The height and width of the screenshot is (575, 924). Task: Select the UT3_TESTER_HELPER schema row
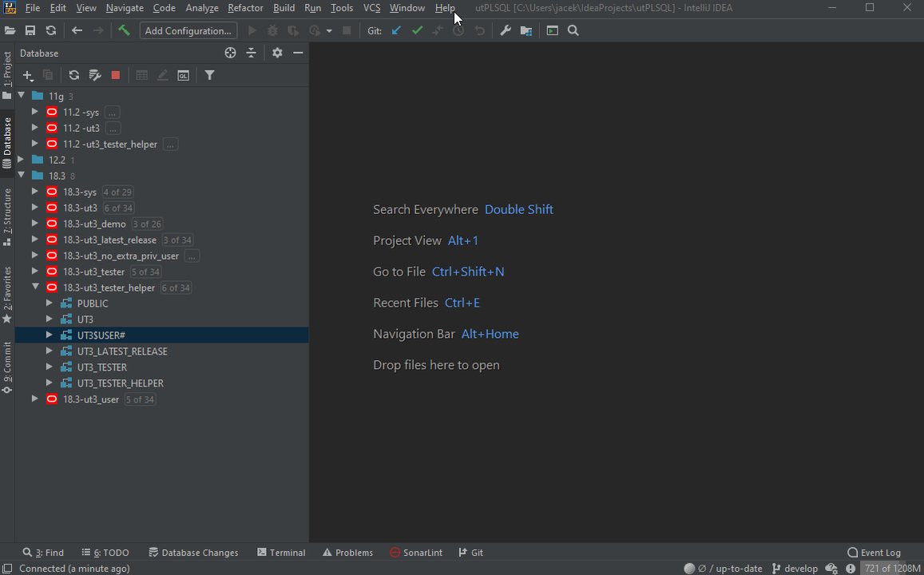click(x=161, y=383)
